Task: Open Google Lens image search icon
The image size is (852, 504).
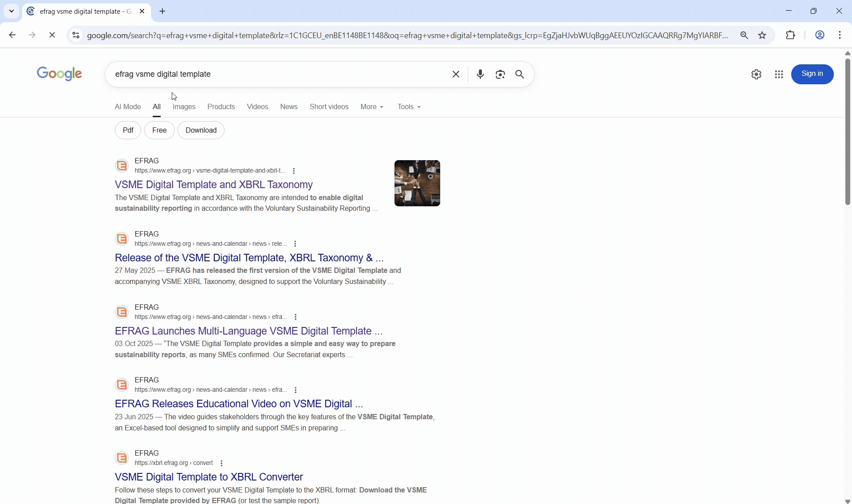Action: click(500, 74)
